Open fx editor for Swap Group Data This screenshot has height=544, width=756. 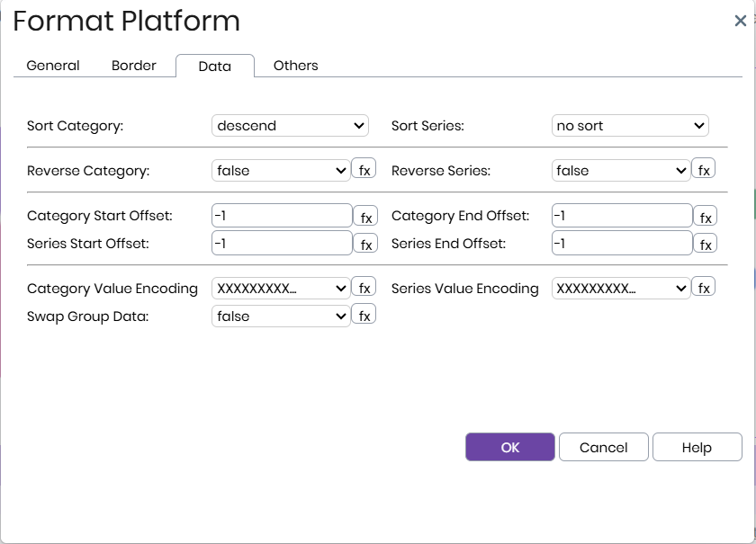pos(364,314)
